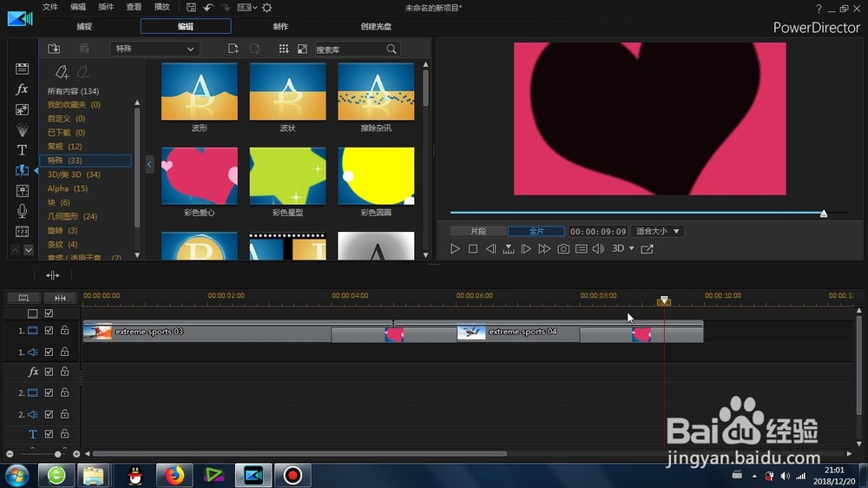Click the expand library window icon

point(302,49)
